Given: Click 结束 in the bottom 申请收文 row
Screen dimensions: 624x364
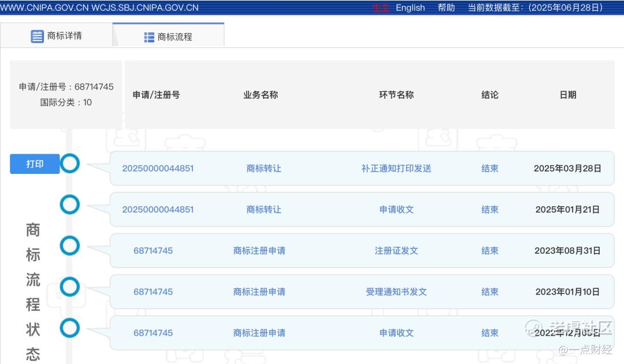Looking at the screenshot, I should [x=490, y=333].
